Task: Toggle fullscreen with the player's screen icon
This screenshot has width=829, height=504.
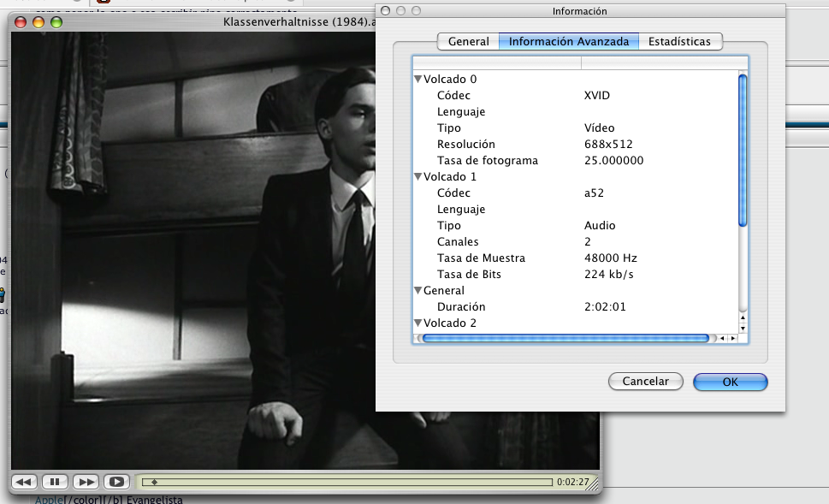Action: (x=117, y=482)
